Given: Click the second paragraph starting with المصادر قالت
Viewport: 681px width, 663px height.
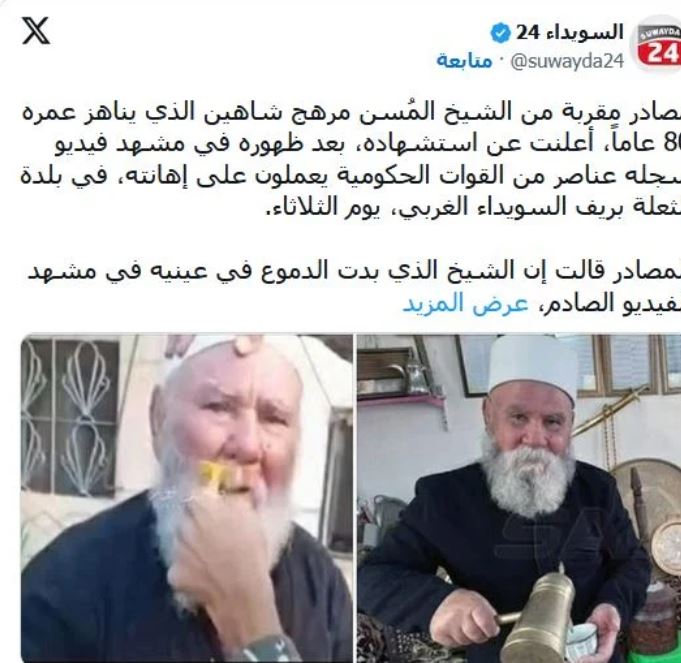Looking at the screenshot, I should coord(354,287).
